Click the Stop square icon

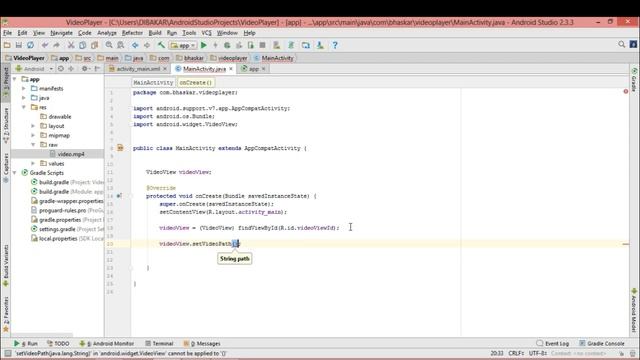[x=262, y=45]
